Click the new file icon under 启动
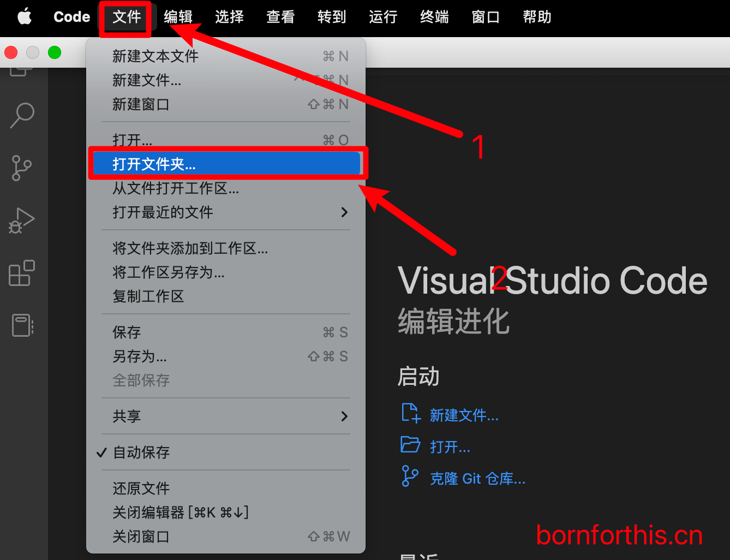Viewport: 730px width, 560px height. [411, 413]
